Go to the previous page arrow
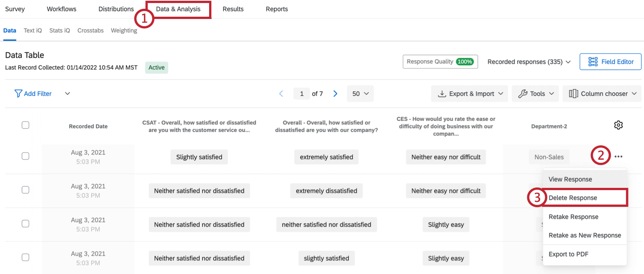 (x=281, y=94)
